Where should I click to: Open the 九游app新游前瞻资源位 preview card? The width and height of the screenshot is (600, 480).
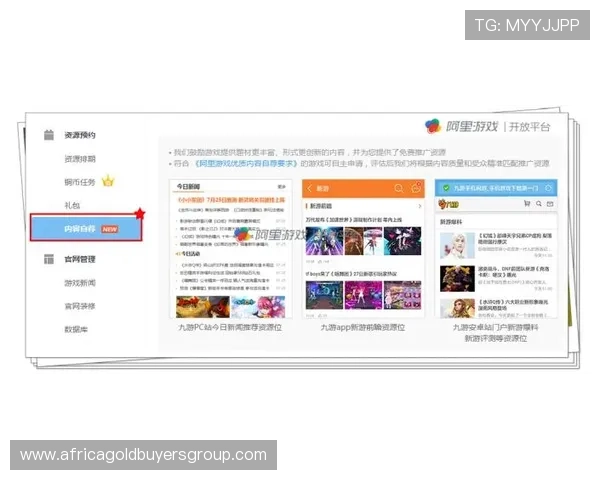point(363,248)
